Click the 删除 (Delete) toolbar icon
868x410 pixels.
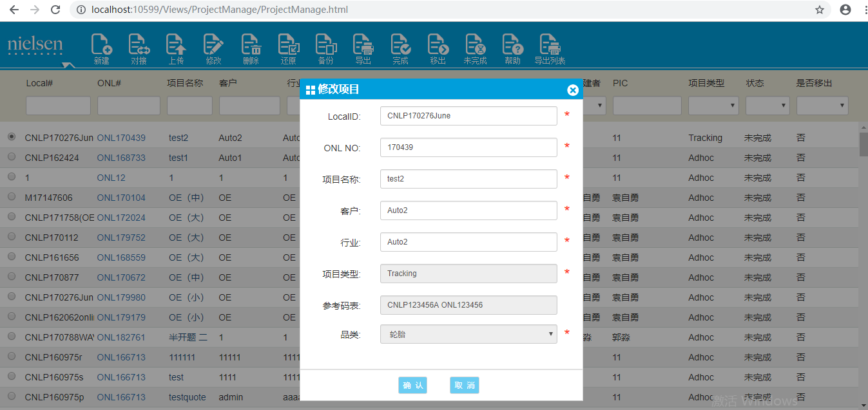coord(251,49)
